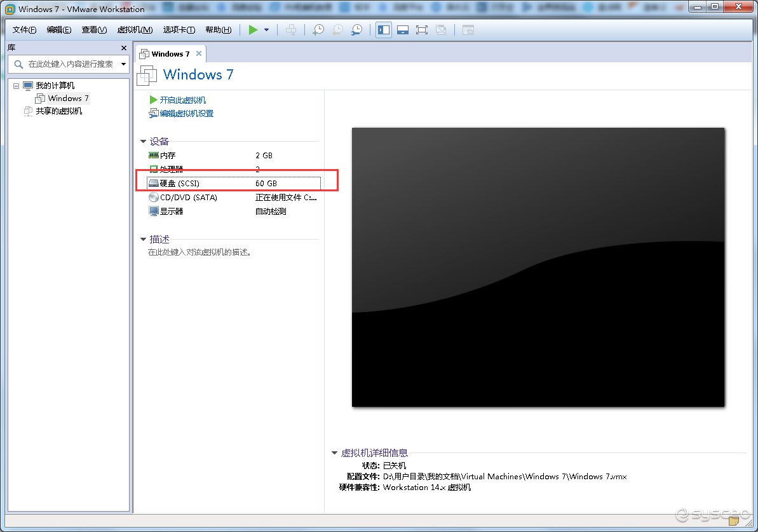Open the snapshot manager icon
The width and height of the screenshot is (758, 532).
click(357, 30)
